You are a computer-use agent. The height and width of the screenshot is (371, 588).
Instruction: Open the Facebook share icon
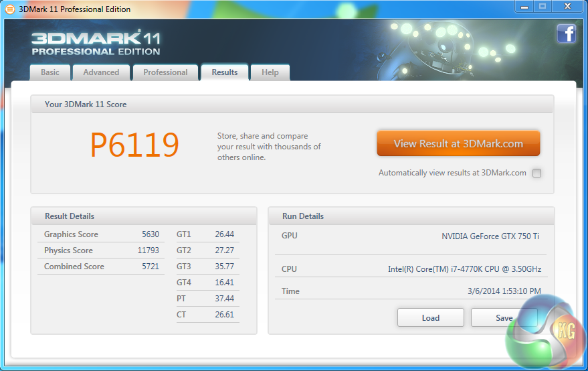566,33
